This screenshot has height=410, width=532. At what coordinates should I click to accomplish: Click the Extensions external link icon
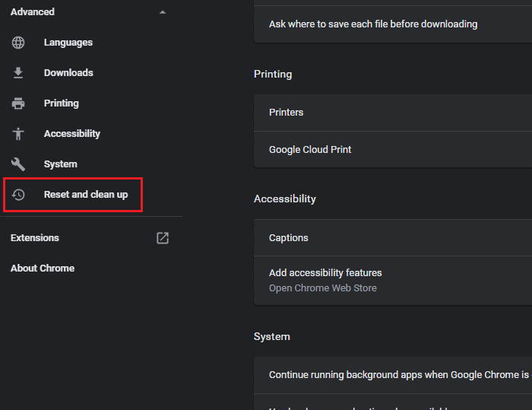pos(163,238)
